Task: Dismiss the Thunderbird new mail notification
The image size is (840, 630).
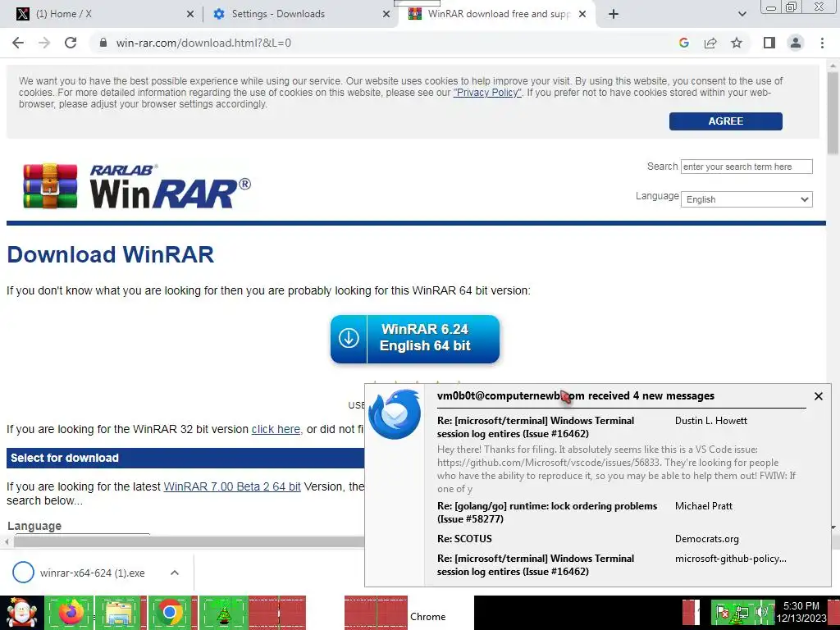Action: tap(818, 396)
